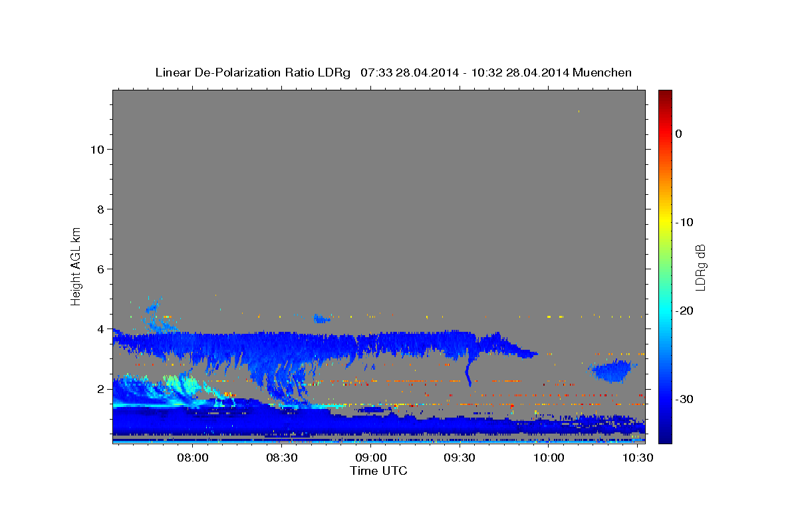Click the "08:00" time tick label

(x=194, y=458)
